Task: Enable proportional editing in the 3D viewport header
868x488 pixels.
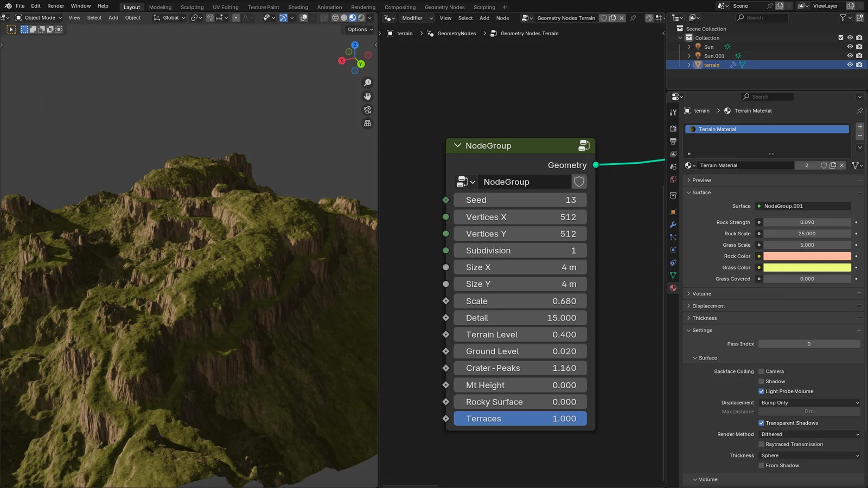Action: [236, 18]
